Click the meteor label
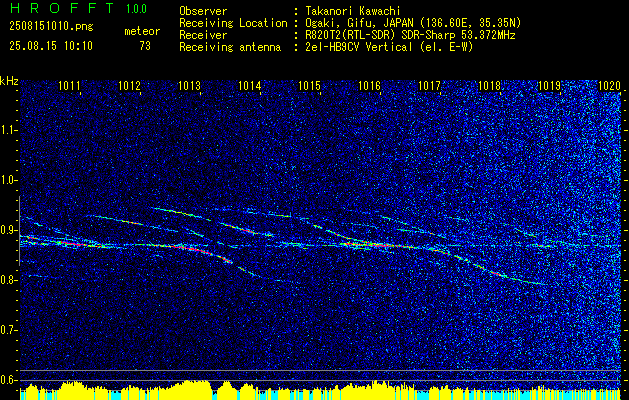629x400 pixels. [142, 31]
